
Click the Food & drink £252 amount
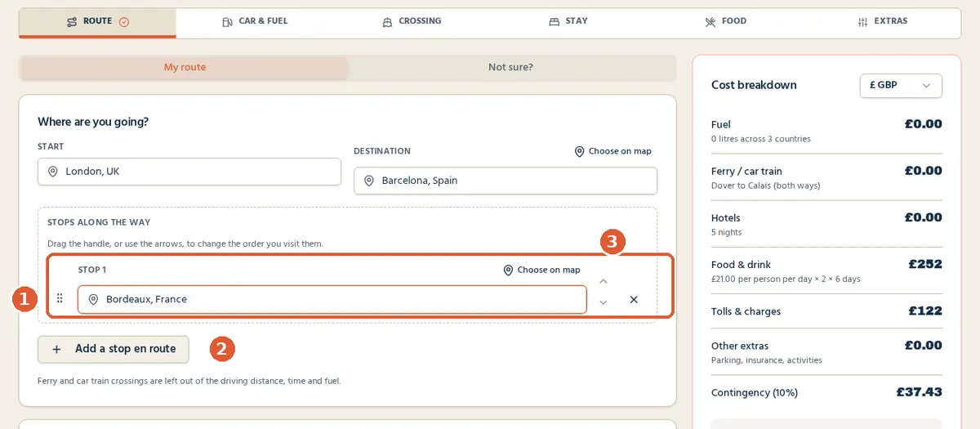(925, 264)
